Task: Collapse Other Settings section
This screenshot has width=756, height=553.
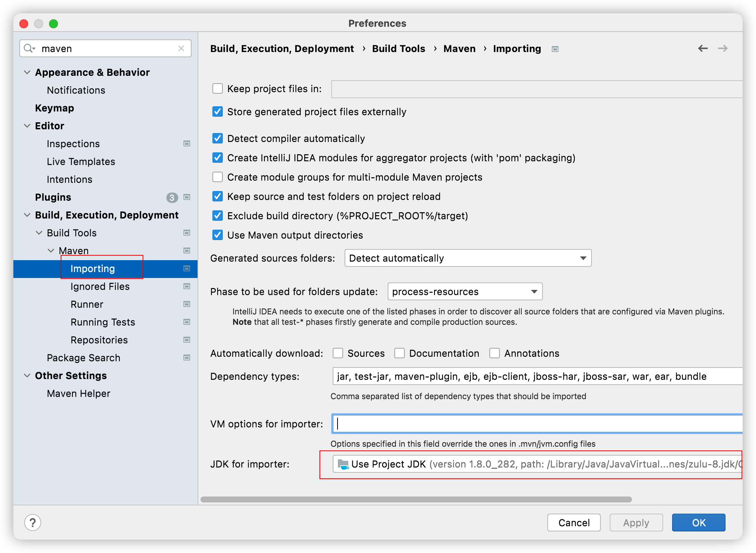Action: point(27,375)
